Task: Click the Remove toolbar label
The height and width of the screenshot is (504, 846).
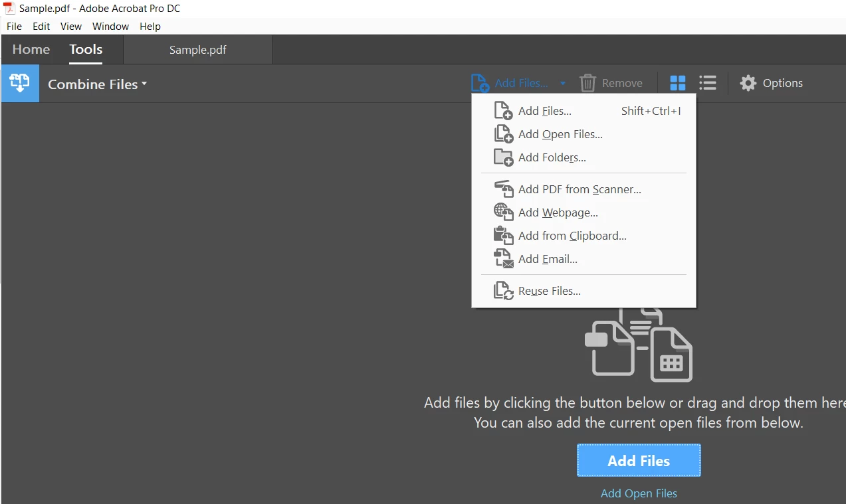Action: 622,83
